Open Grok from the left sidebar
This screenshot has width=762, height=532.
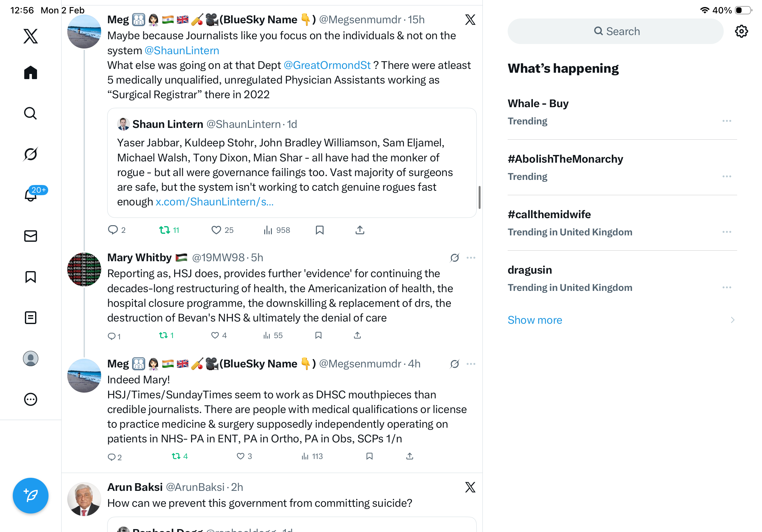[31, 154]
